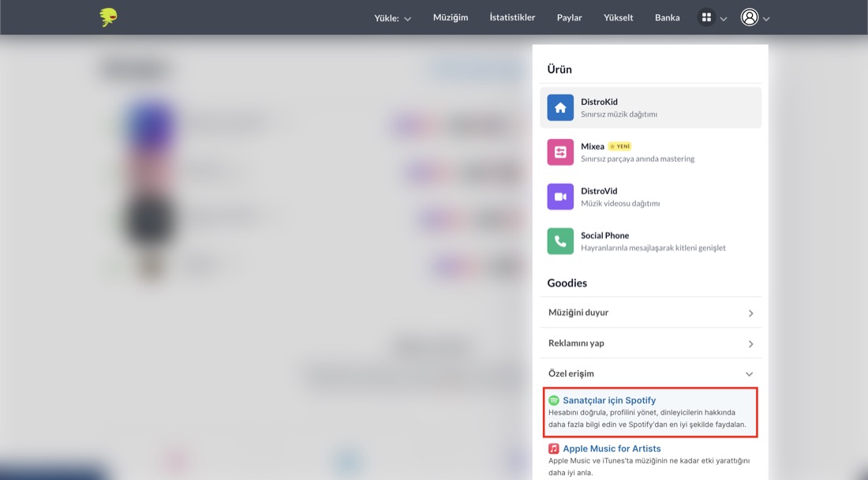The image size is (868, 480).
Task: Click 'Sınırsız parçaya anında mastering' text
Action: pyautogui.click(x=638, y=159)
